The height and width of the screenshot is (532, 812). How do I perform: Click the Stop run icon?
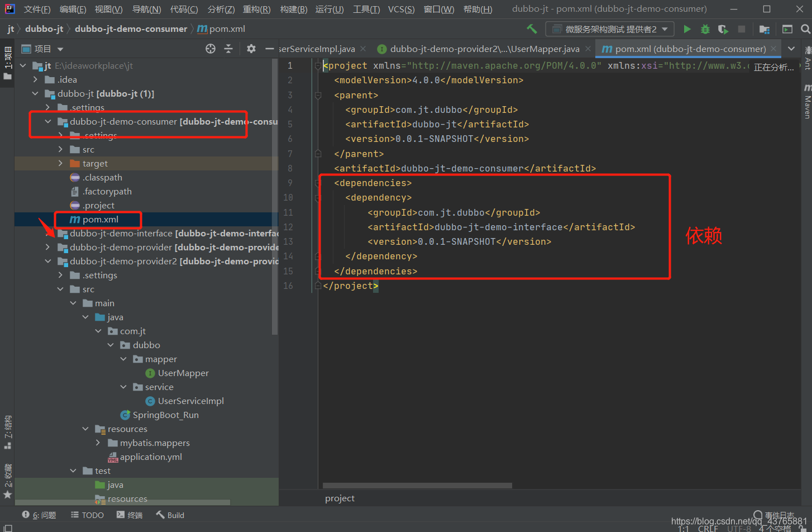coord(742,29)
